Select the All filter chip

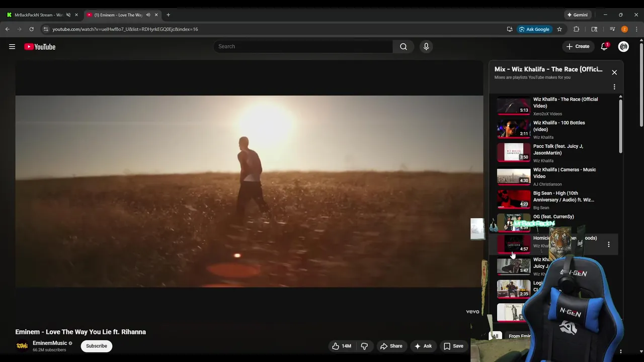coord(495,336)
